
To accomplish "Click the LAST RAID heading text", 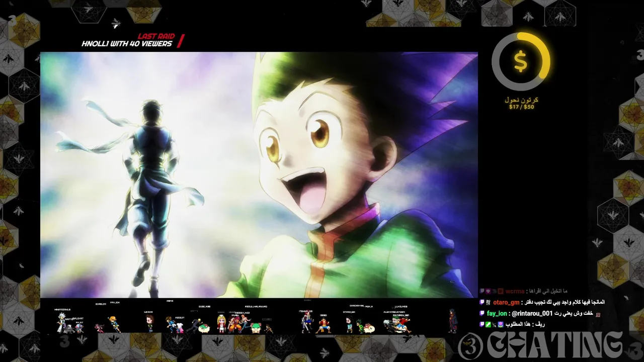I will (156, 36).
